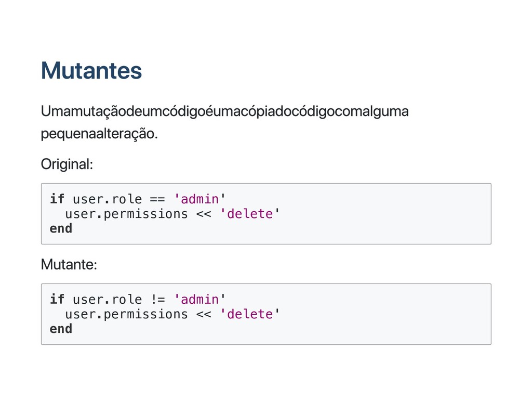Image resolution: width=532 pixels, height=400 pixels.
Task: Click 'admin' string in the Mutante block
Action: (199, 300)
